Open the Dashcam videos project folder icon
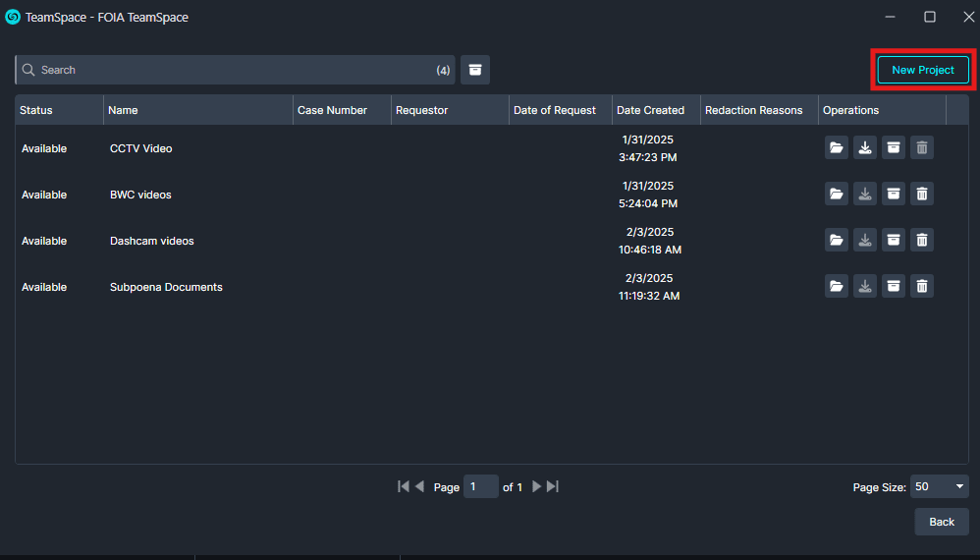This screenshot has height=560, width=980. [837, 241]
